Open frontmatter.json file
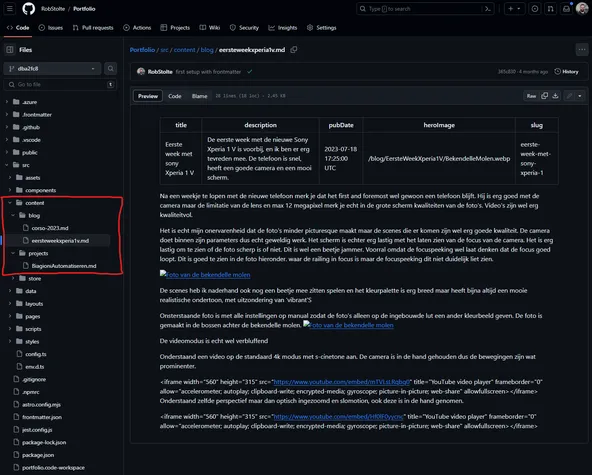The image size is (592, 475). (x=42, y=417)
